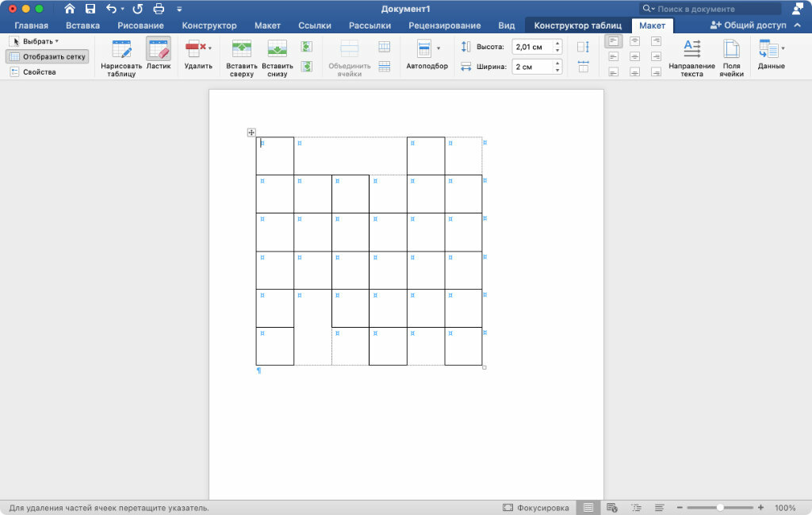Enable Фокусировка focus mode in status bar

(x=536, y=508)
